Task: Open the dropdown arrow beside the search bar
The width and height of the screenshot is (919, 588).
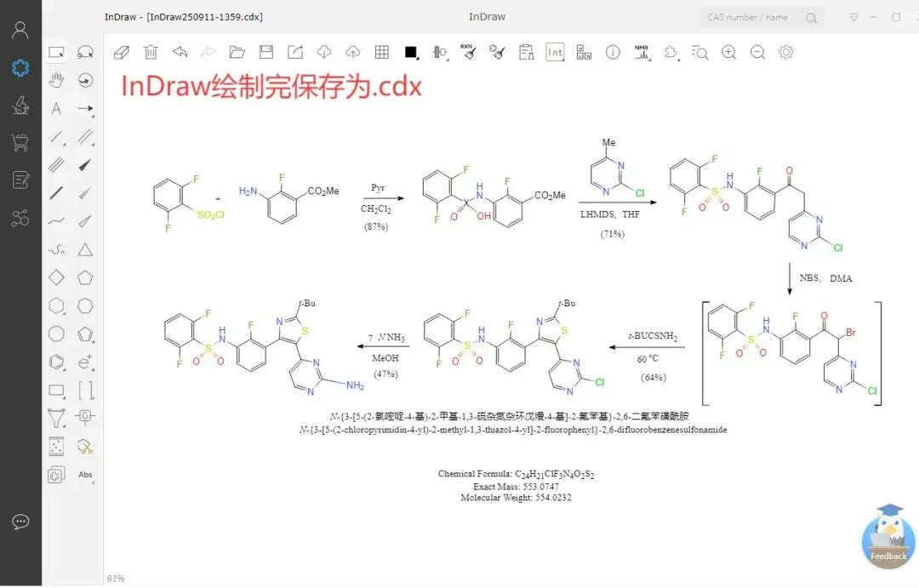Action: 853,16
